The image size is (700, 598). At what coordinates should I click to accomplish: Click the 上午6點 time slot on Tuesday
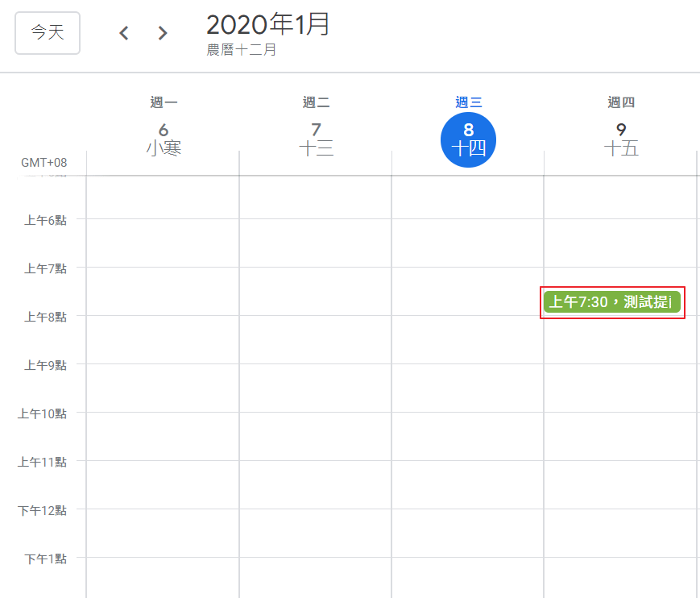pos(315,243)
